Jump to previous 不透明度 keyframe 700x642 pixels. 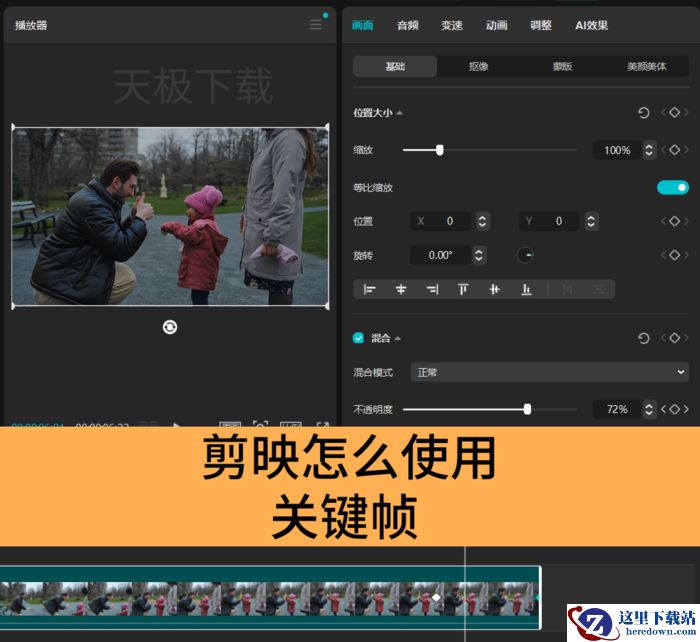(x=663, y=409)
